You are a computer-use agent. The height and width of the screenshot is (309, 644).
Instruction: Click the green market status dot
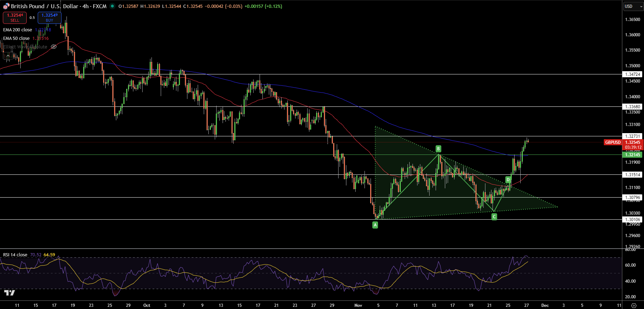(112, 6)
